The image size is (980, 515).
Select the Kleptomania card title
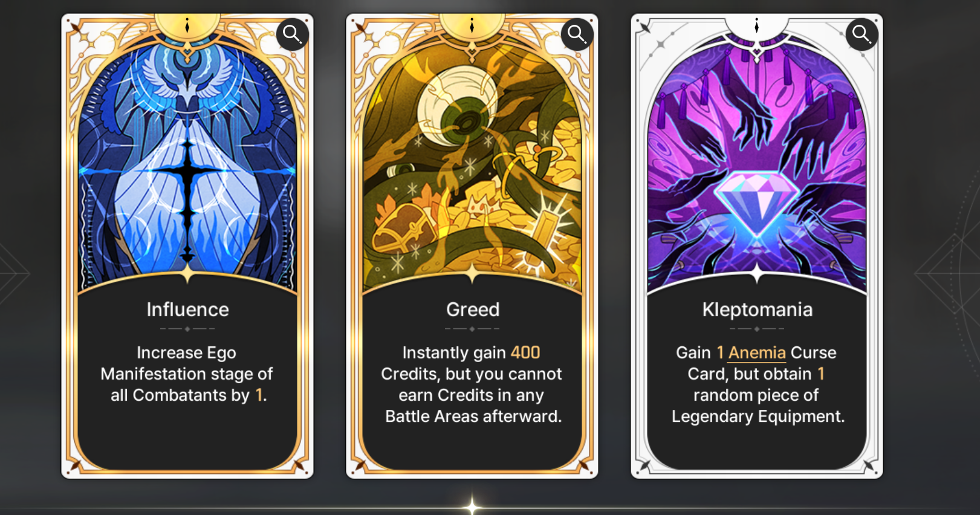[757, 309]
